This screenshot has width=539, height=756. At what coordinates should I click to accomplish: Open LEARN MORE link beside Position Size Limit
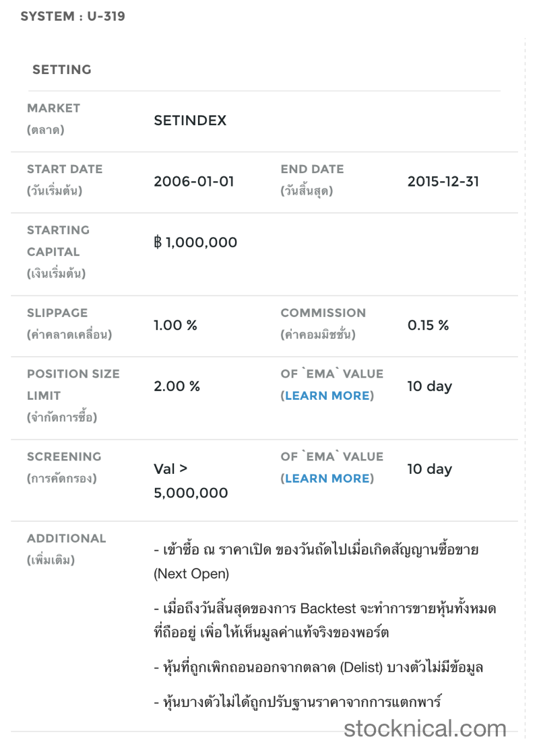327,396
